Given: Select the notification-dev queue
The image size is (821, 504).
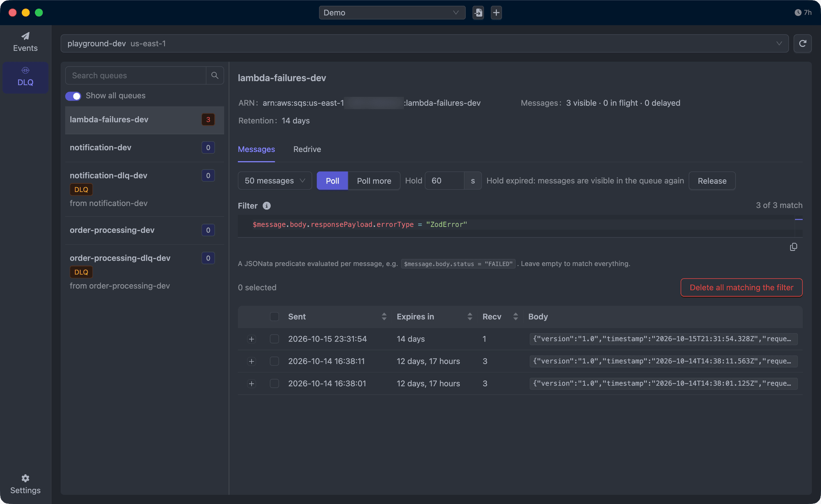Looking at the screenshot, I should pos(144,148).
